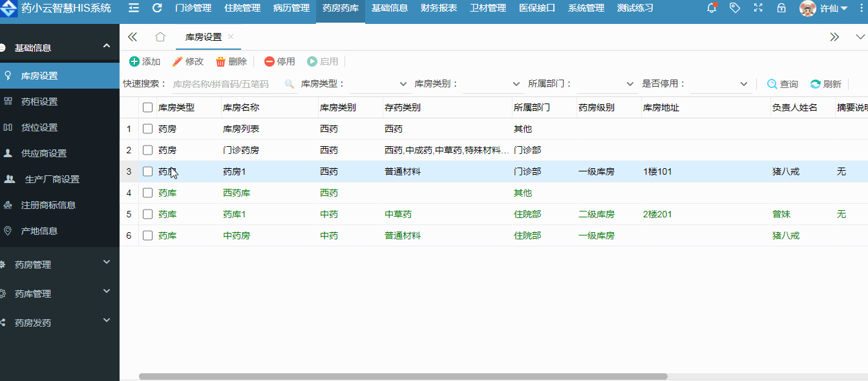
Task: Click the top bar refresh icon
Action: pos(157,8)
